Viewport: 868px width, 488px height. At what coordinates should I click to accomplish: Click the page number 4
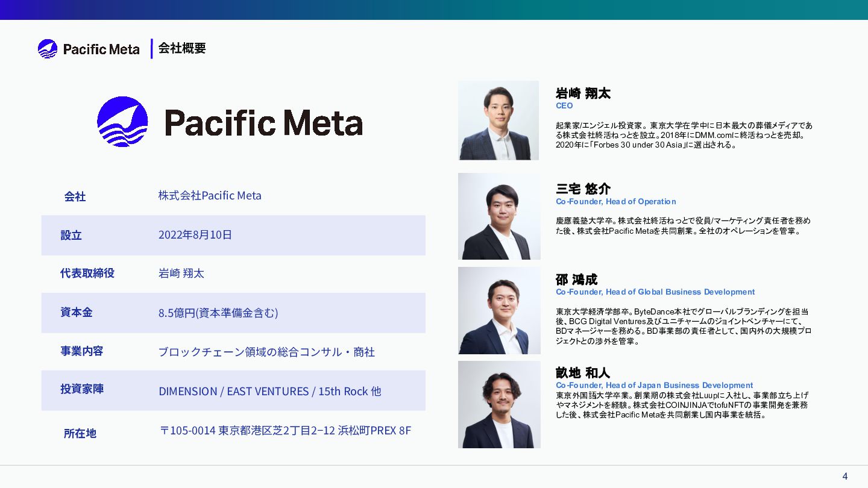845,477
